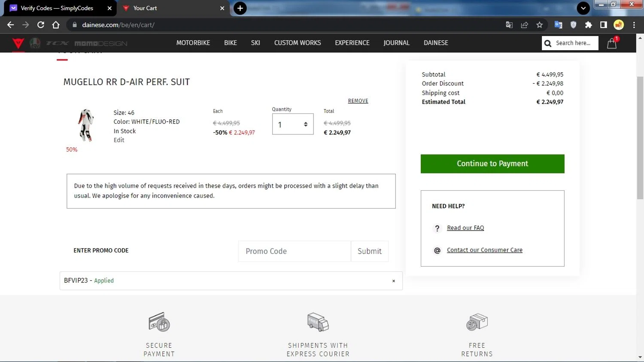Screen dimensions: 644x362
Task: Remove applied BFVIP23 promo code
Action: tap(394, 281)
